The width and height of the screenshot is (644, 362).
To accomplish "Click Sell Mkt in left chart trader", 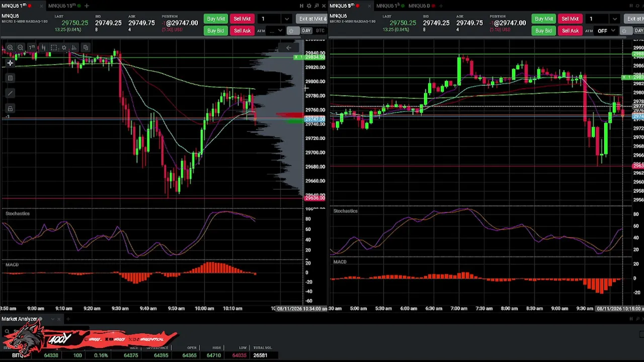I will click(x=242, y=19).
